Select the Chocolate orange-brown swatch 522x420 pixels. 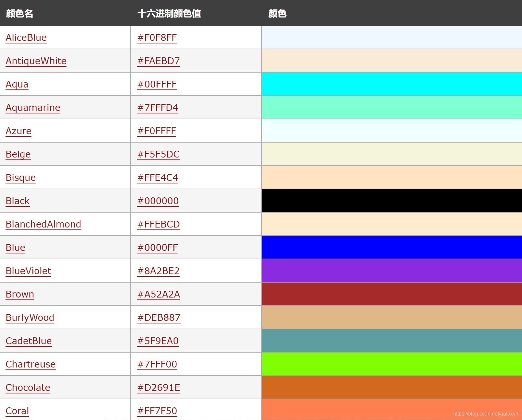tap(392, 387)
